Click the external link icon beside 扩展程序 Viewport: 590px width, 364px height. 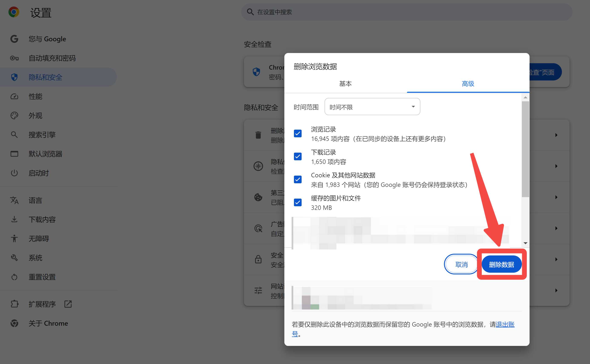pyautogui.click(x=68, y=304)
